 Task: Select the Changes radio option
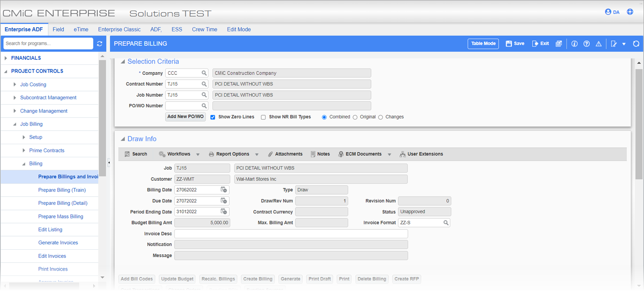pos(380,117)
